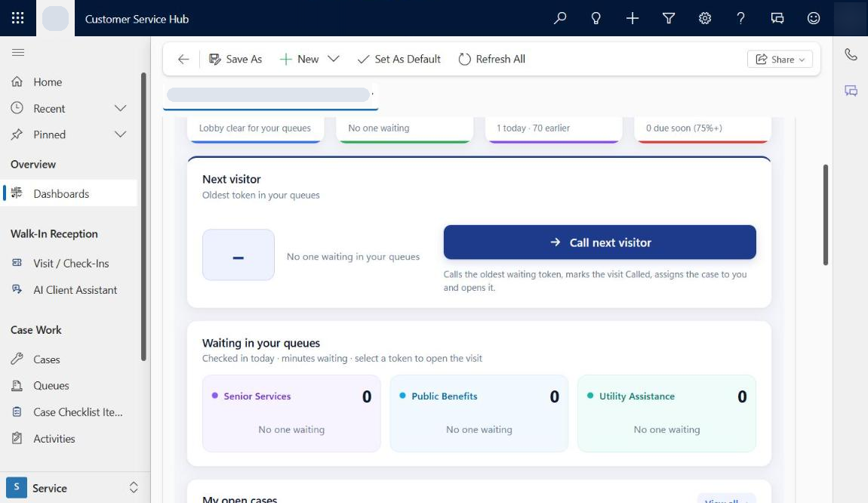Viewport: 868px width, 503px height.
Task: Click the 'Lobby clear for your queues' card
Action: (x=255, y=129)
